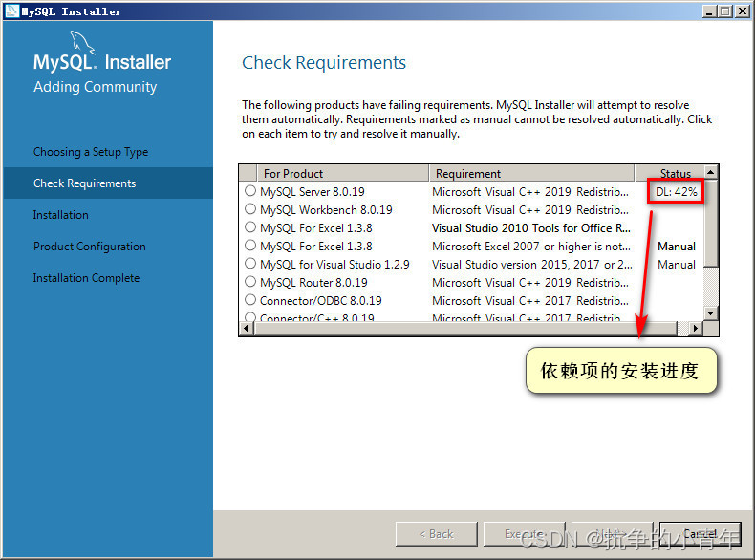
Task: Click Connector/ODBC's Visual C++ 2017 requirement
Action: tap(530, 300)
